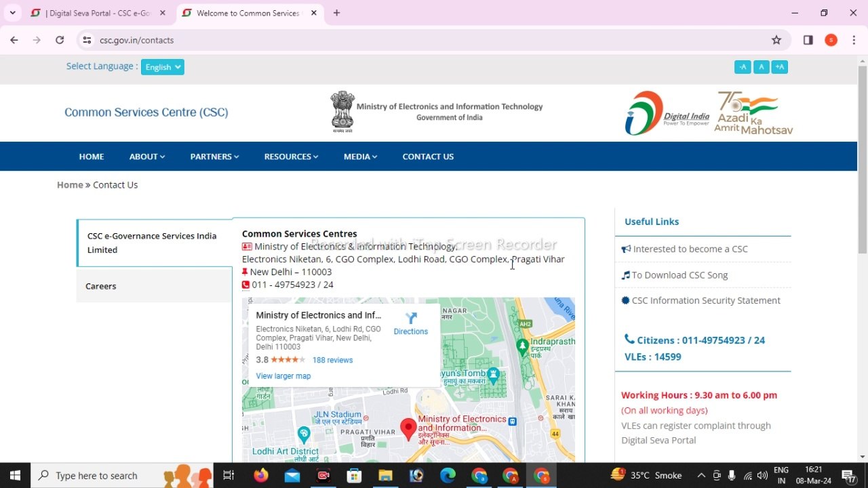Click 011 - 49754923 / 24 in address
868x488 pixels.
click(x=292, y=285)
